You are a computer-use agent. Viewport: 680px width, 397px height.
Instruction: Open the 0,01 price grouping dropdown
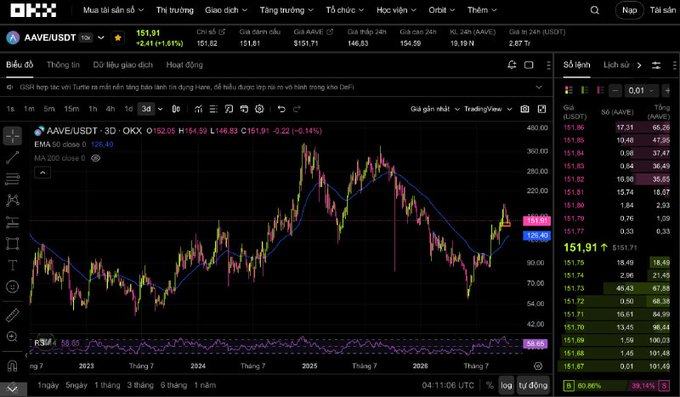point(641,90)
